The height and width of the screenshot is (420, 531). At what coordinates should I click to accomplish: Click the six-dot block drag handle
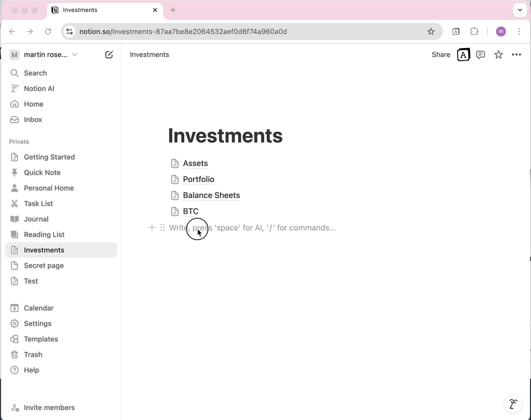point(162,228)
